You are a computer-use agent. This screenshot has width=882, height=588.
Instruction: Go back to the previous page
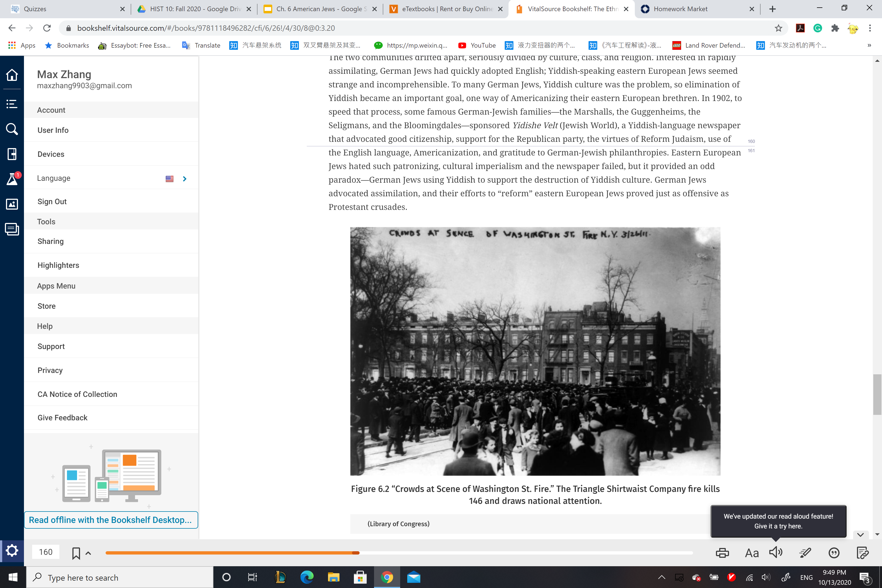pyautogui.click(x=12, y=28)
